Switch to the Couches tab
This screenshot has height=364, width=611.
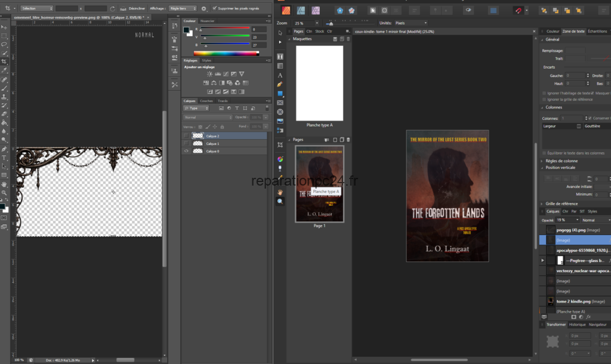(206, 101)
